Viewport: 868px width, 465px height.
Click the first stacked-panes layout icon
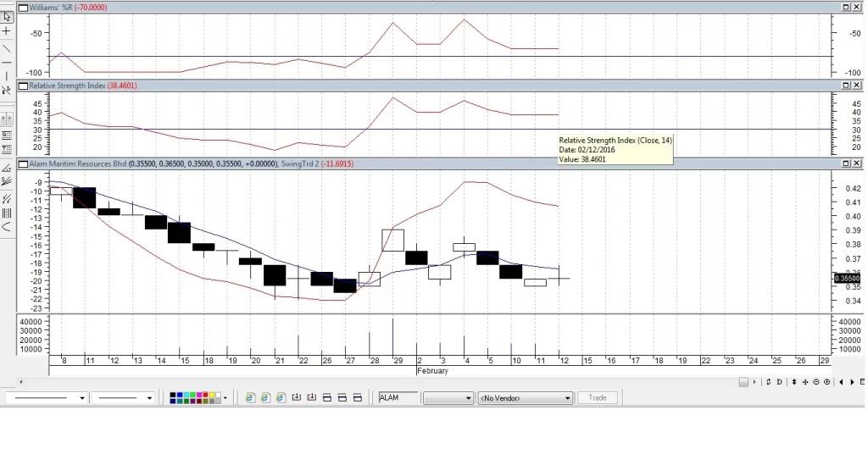pyautogui.click(x=326, y=397)
